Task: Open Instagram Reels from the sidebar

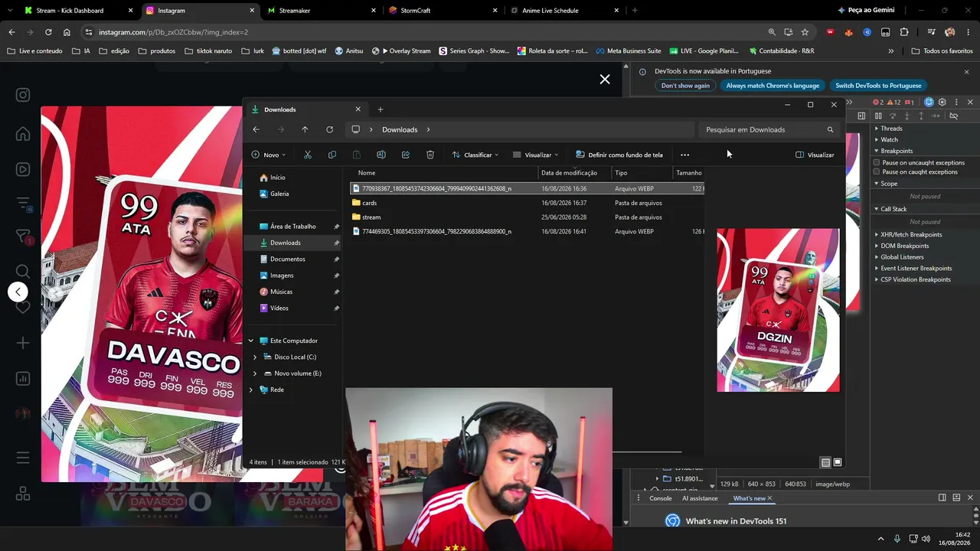Action: 23,169
